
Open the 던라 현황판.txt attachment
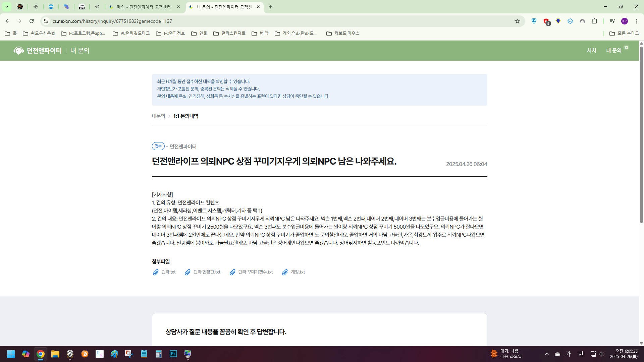click(206, 272)
